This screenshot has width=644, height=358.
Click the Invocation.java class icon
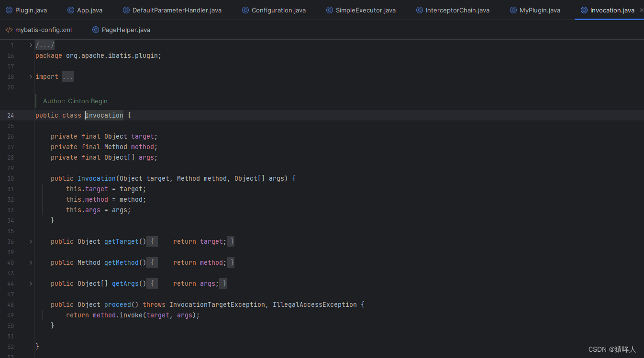[x=584, y=10]
